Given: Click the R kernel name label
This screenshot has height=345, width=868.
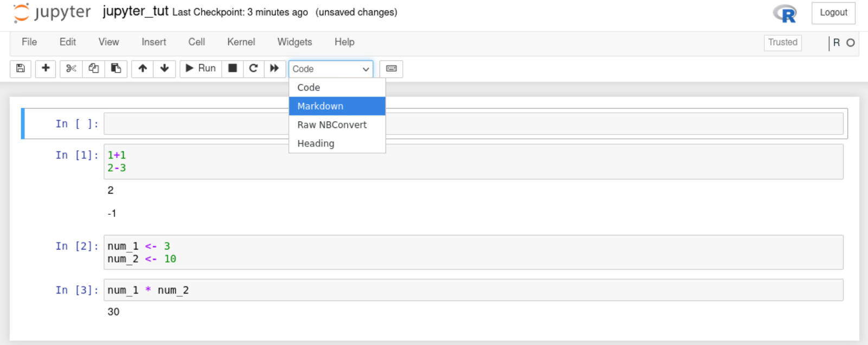Looking at the screenshot, I should [837, 43].
